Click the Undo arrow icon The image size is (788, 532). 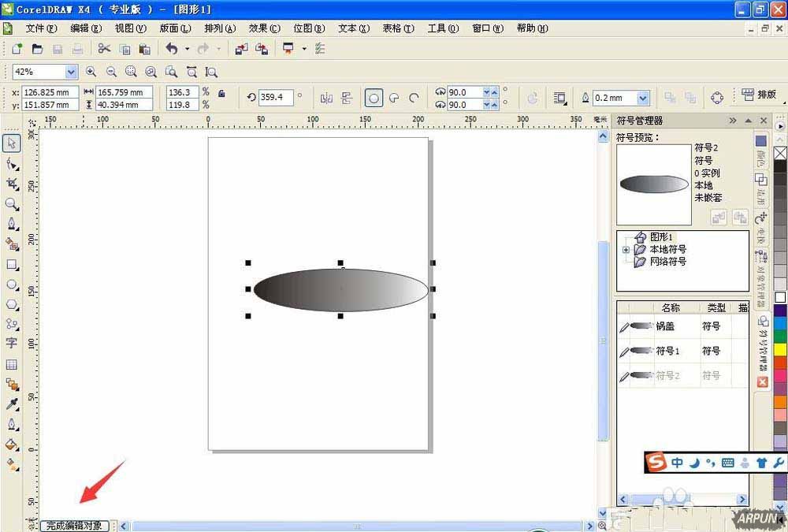coord(171,49)
